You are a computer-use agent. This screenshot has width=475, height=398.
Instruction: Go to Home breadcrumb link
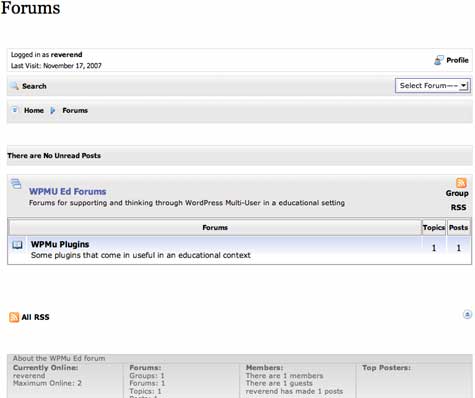click(34, 110)
